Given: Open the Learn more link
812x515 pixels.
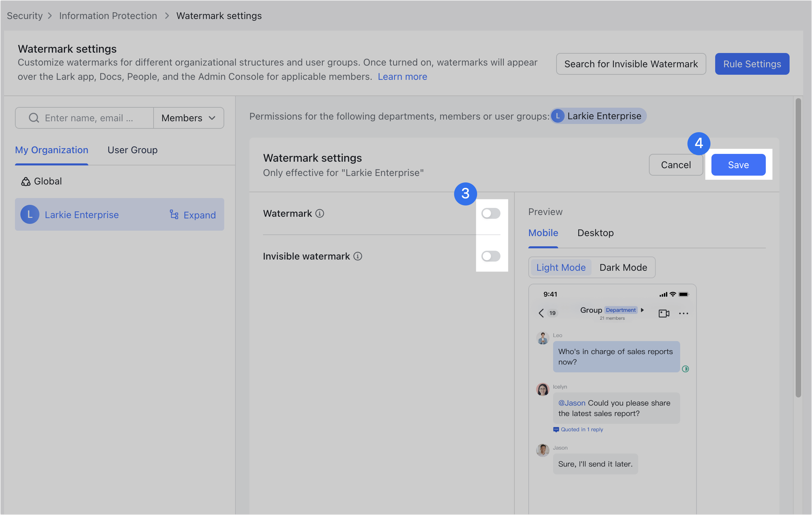Looking at the screenshot, I should point(402,77).
